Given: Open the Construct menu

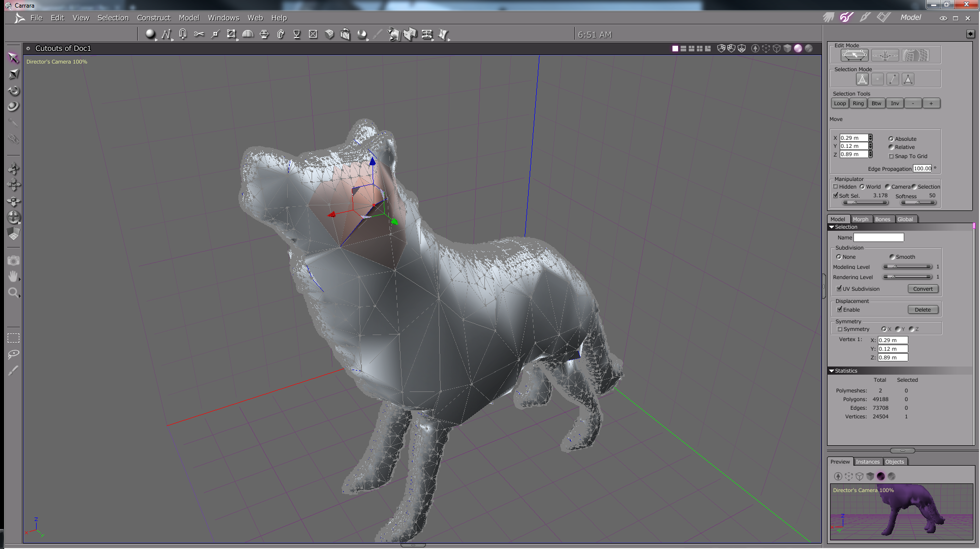Looking at the screenshot, I should click(154, 18).
